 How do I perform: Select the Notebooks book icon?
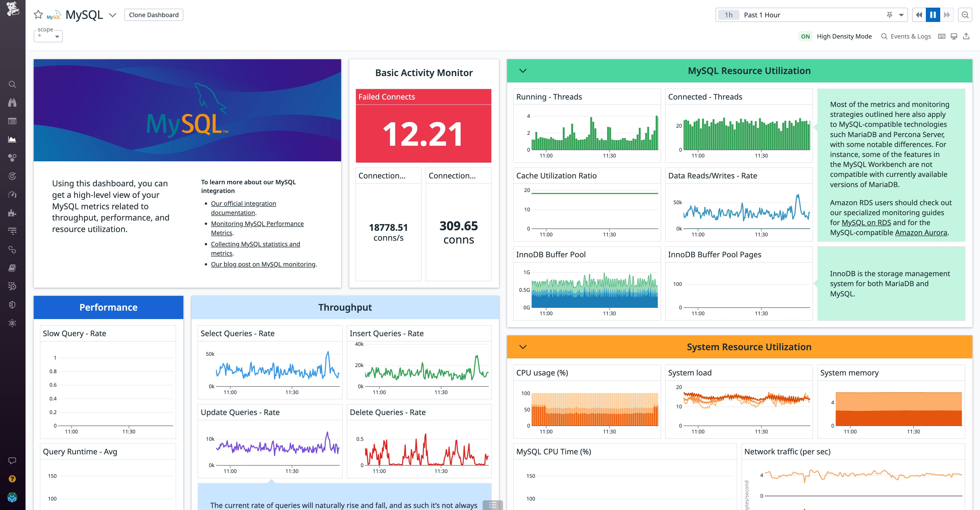point(13,268)
